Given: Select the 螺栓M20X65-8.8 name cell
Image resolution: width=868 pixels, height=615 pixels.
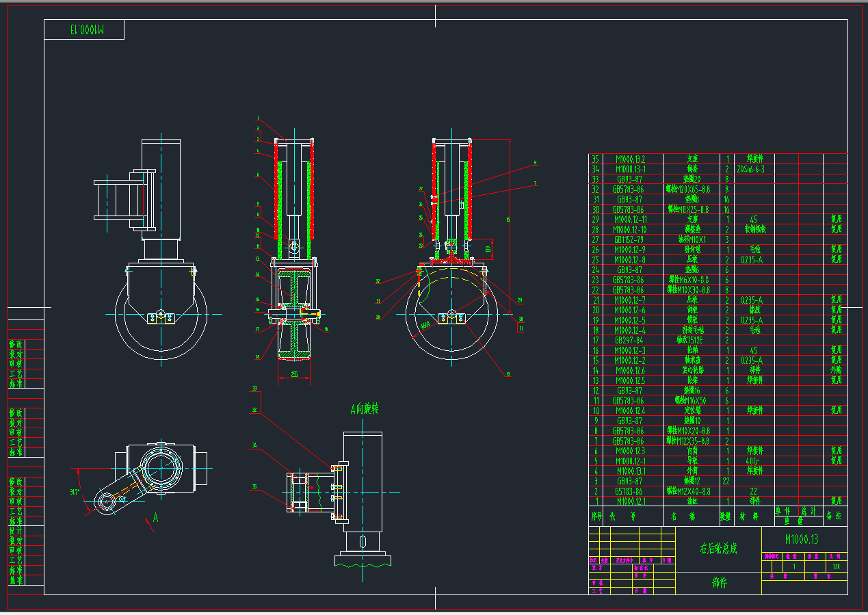Looking at the screenshot, I should [687, 189].
